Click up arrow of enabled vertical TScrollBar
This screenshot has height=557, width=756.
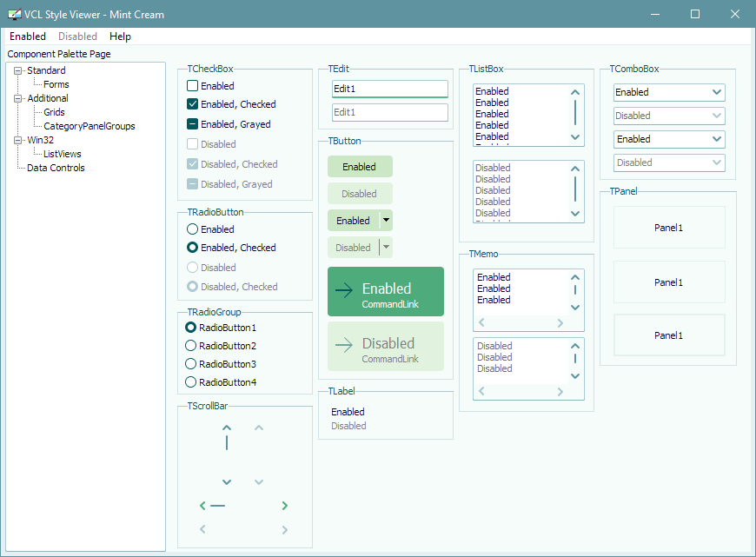click(x=227, y=428)
